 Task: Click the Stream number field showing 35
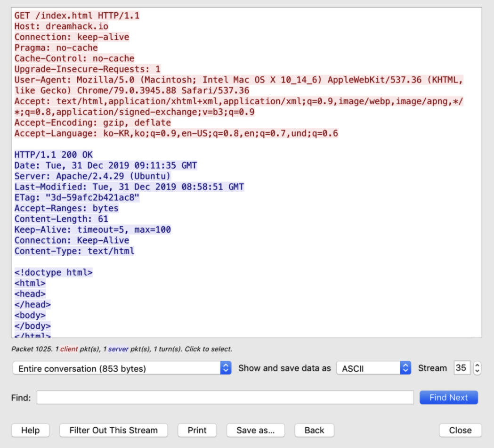point(461,368)
